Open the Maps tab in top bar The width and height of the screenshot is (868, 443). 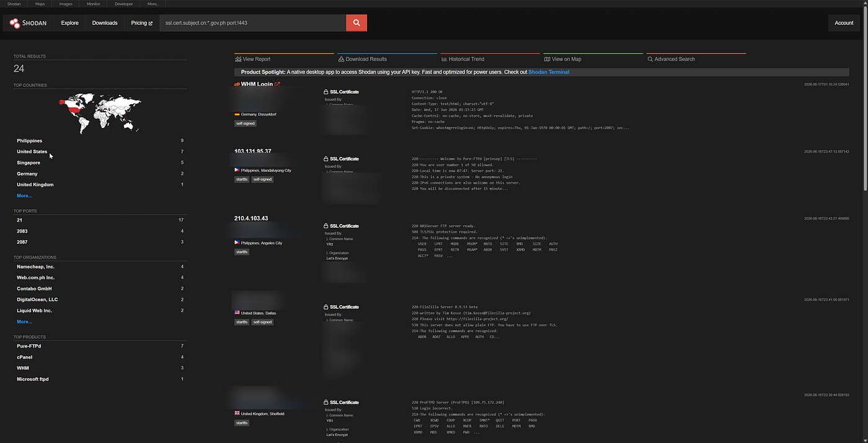point(40,4)
